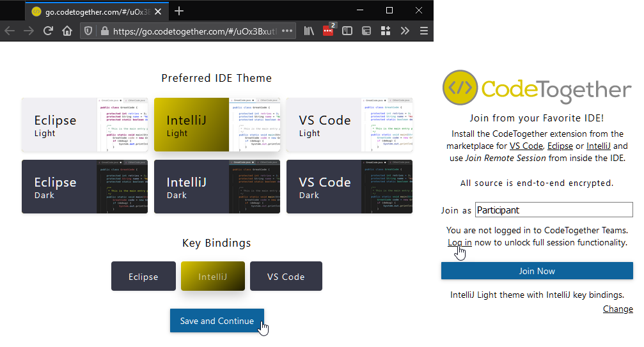Click the Join as name field
The image size is (644, 347).
(554, 210)
